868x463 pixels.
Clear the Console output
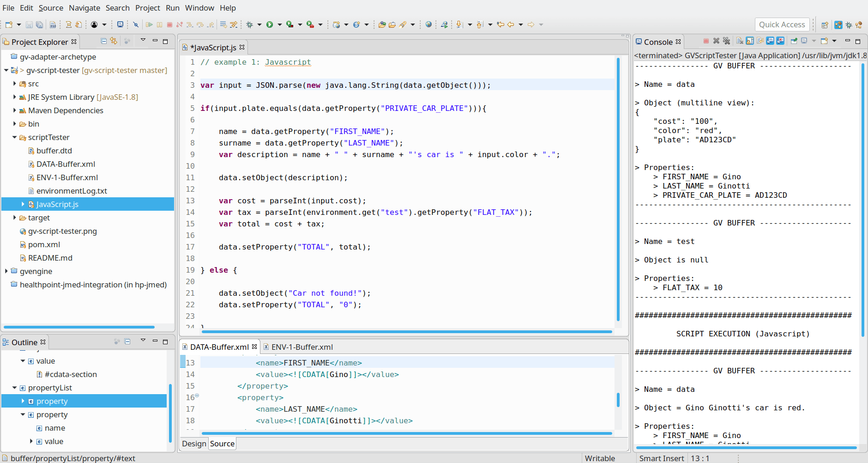(x=740, y=41)
